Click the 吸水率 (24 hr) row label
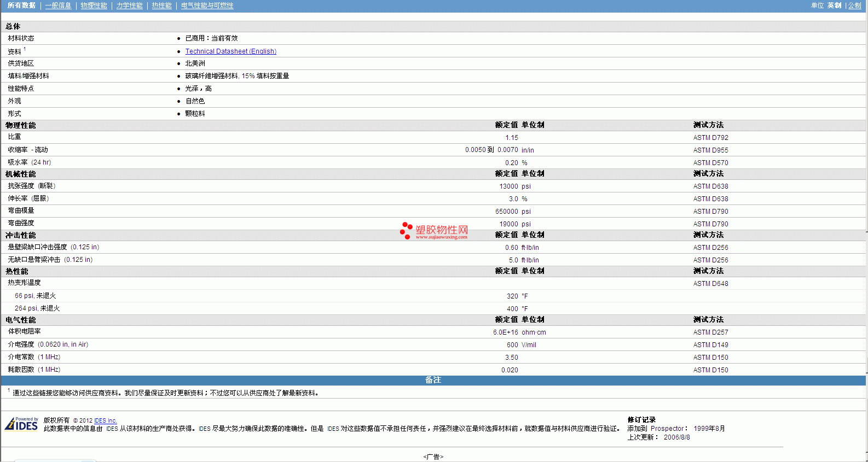The height and width of the screenshot is (462, 868). (30, 162)
